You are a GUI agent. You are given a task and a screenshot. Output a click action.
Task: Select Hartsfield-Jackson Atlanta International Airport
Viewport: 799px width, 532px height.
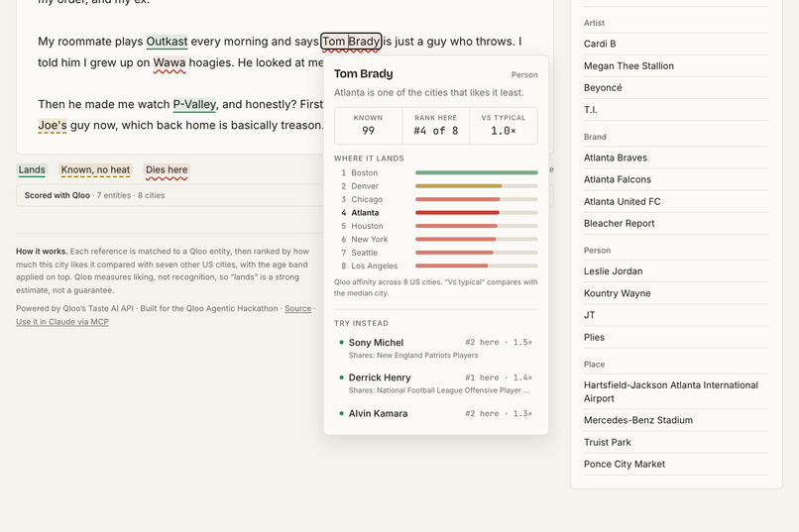676,392
